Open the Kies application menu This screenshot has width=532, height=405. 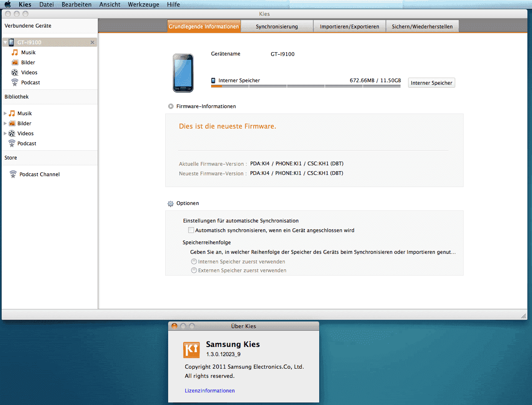click(x=25, y=5)
